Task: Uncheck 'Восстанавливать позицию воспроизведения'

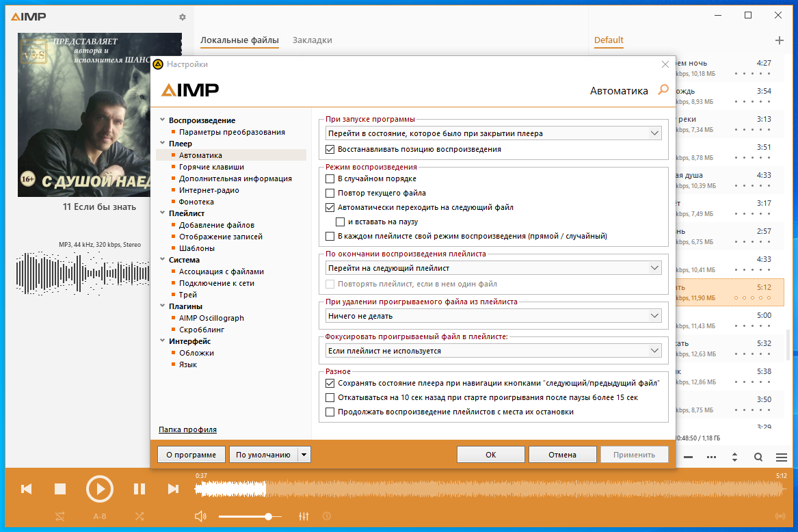Action: point(330,149)
